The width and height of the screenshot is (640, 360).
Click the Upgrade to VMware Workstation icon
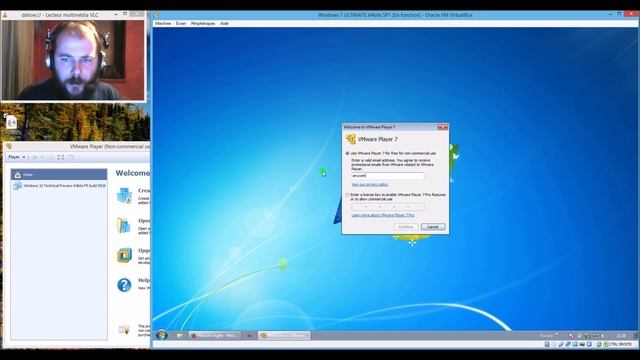coord(124,256)
